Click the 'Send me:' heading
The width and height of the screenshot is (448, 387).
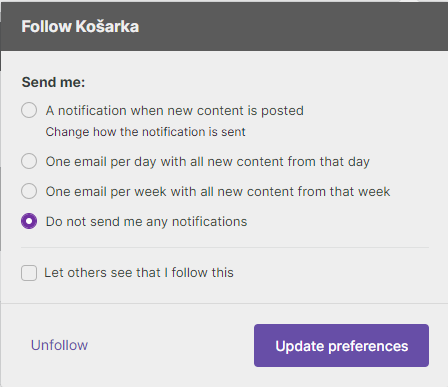[x=53, y=82]
